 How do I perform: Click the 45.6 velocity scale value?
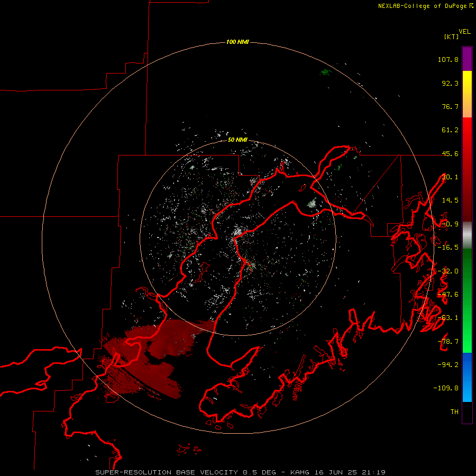coord(450,153)
